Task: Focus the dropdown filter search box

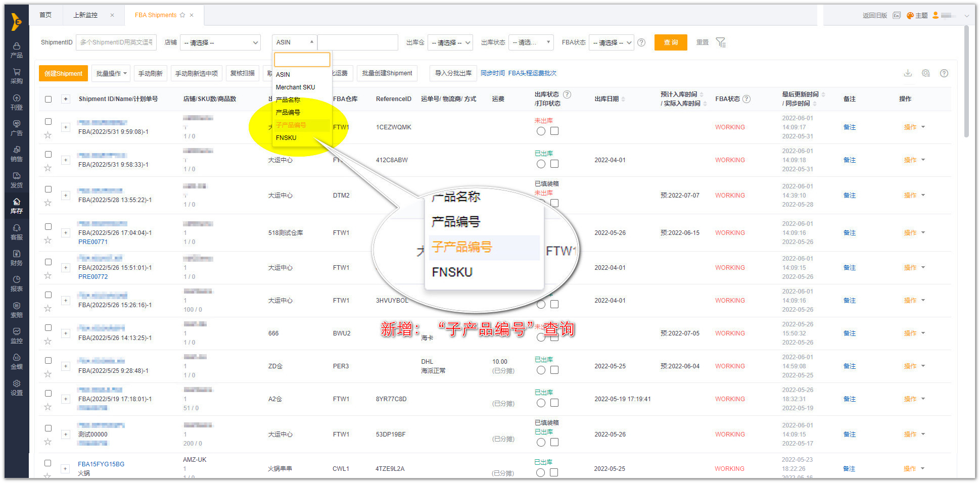Action: click(302, 60)
